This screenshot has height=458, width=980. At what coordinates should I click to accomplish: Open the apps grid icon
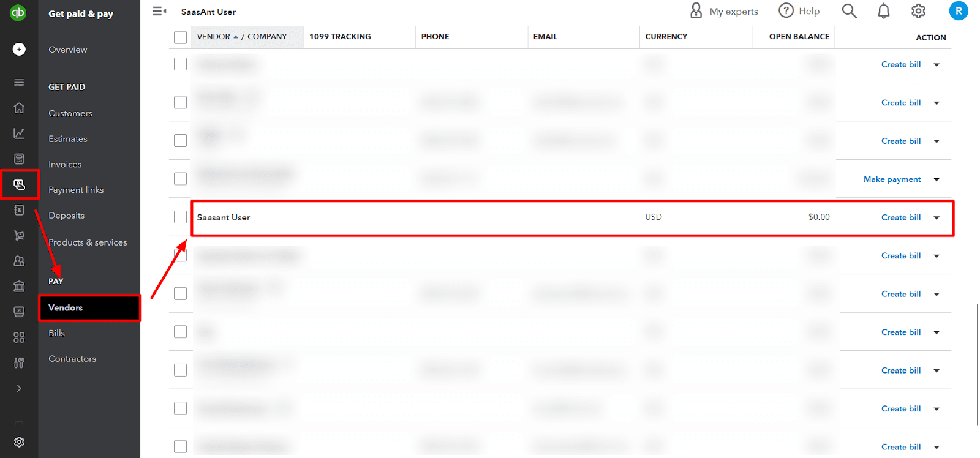19,337
